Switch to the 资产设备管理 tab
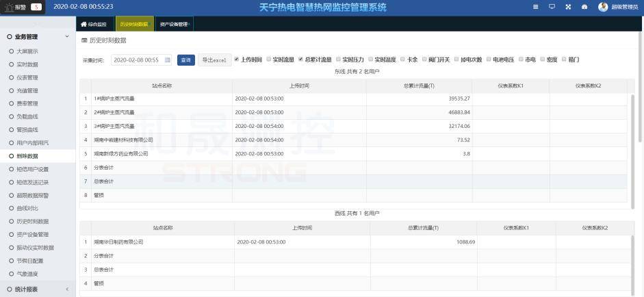This screenshot has width=644, height=297. [x=175, y=24]
